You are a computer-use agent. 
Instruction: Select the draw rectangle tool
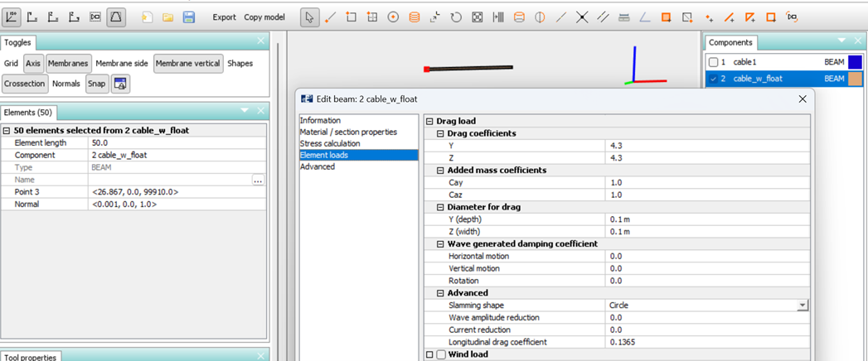click(351, 17)
